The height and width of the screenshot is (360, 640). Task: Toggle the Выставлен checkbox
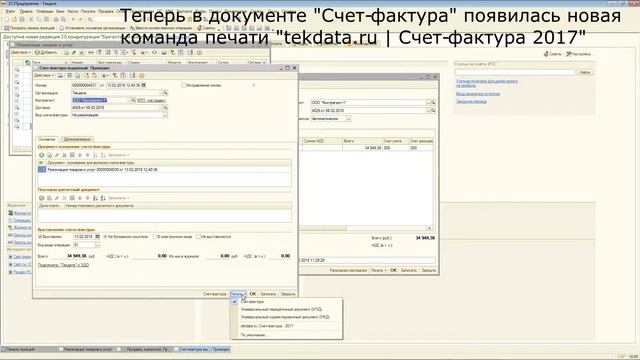point(40,237)
